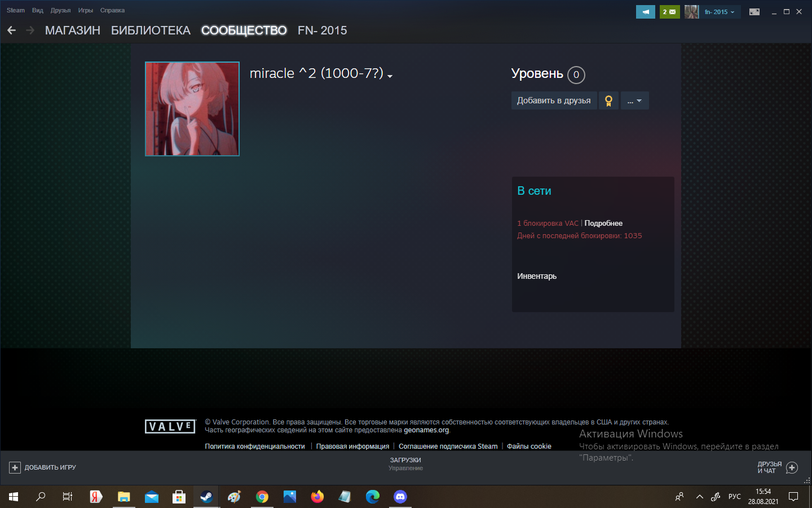Open Подробнее link about VAC ban

pyautogui.click(x=603, y=223)
